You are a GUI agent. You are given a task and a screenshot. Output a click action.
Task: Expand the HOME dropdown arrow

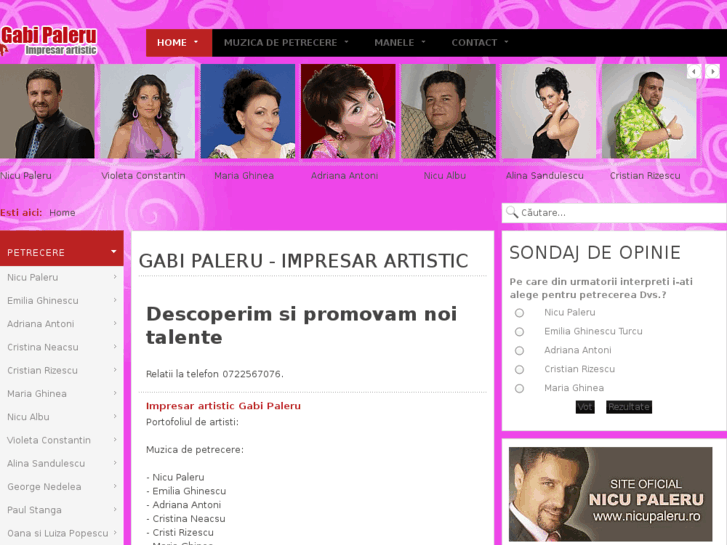[x=196, y=42]
